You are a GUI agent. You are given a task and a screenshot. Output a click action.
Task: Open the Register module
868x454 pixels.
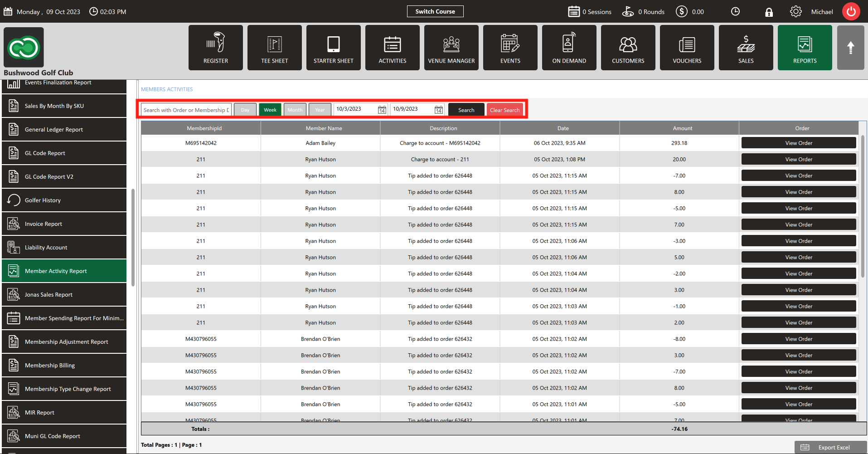(216, 48)
